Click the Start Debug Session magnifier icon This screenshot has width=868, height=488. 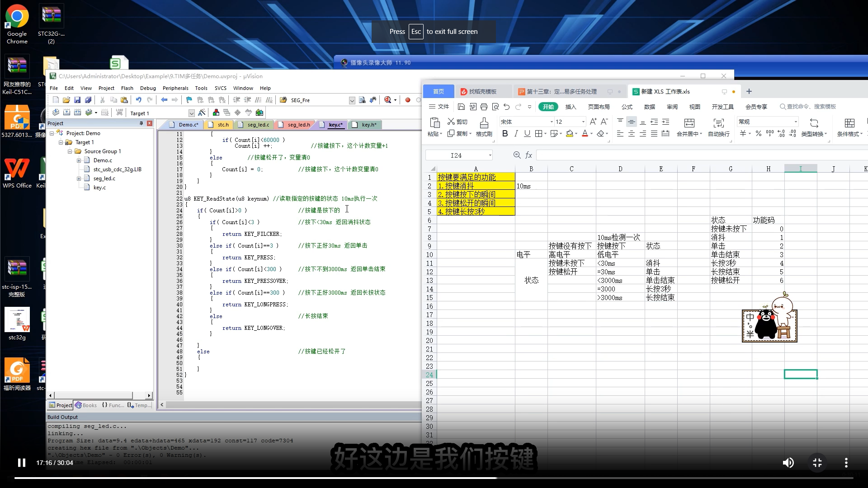pos(388,100)
